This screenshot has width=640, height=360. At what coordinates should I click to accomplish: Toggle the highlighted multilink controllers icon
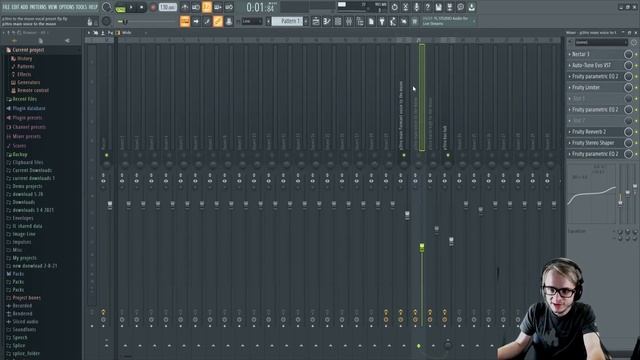click(x=218, y=21)
